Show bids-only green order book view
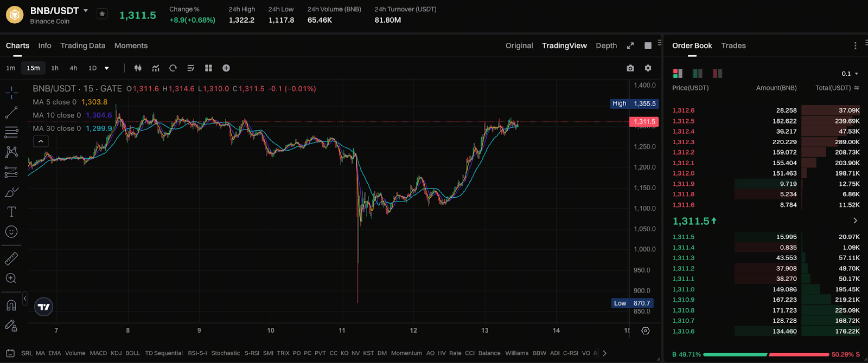The height and width of the screenshot is (363, 868). pos(698,73)
